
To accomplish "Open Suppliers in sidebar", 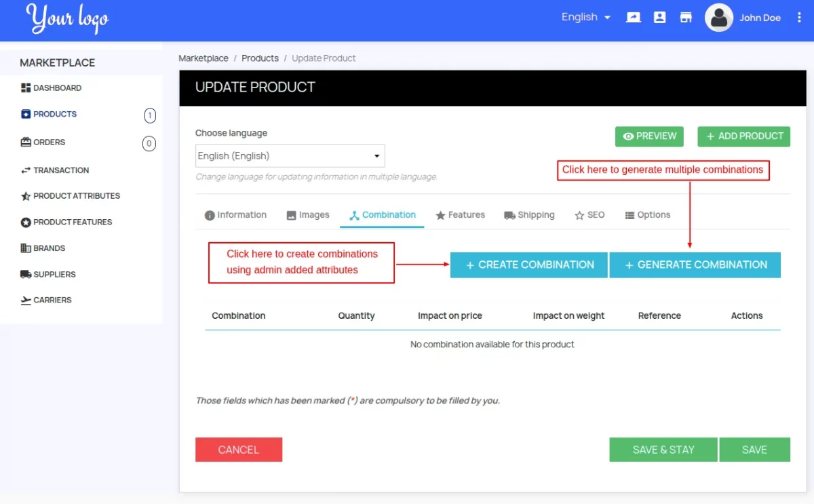I will (54, 274).
